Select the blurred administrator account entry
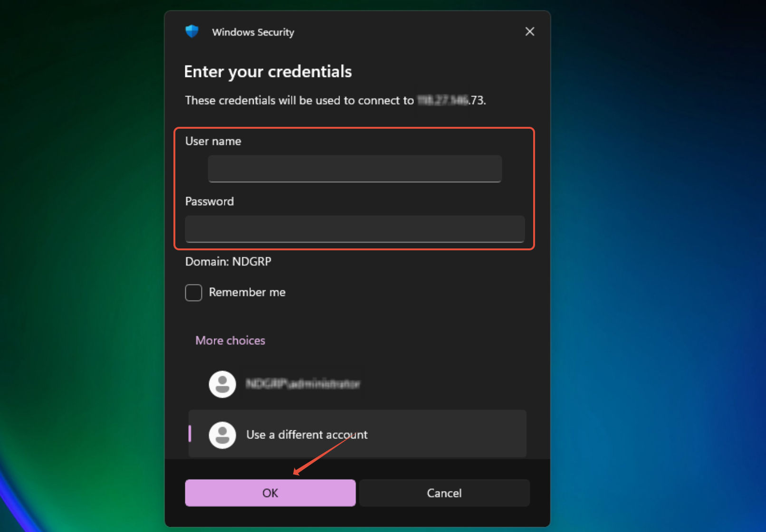The height and width of the screenshot is (532, 766). coord(357,384)
